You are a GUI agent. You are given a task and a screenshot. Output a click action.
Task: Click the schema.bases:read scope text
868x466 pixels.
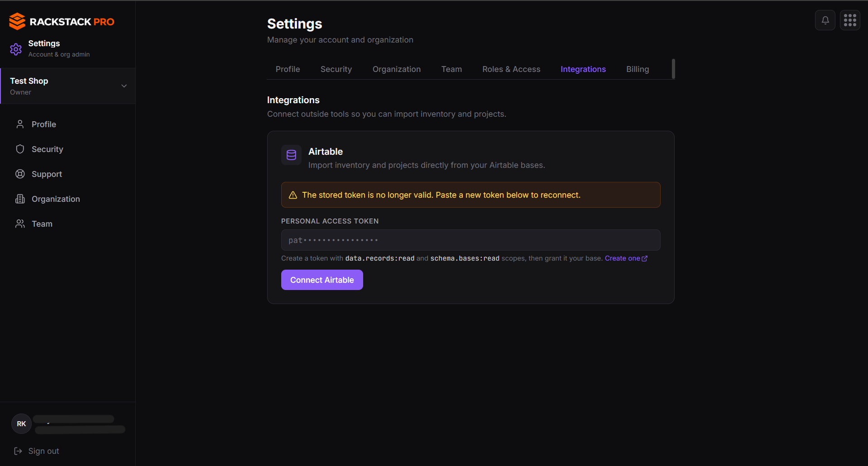[465, 258]
